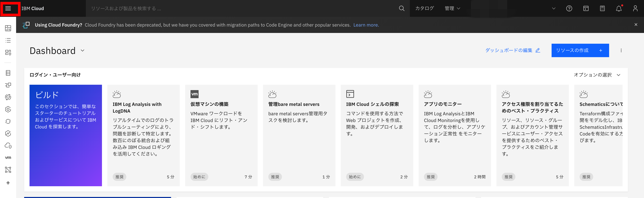Viewport: 644px width, 198px height.
Task: Open the IBM Cloud Shell from the top bar
Action: 586,8
